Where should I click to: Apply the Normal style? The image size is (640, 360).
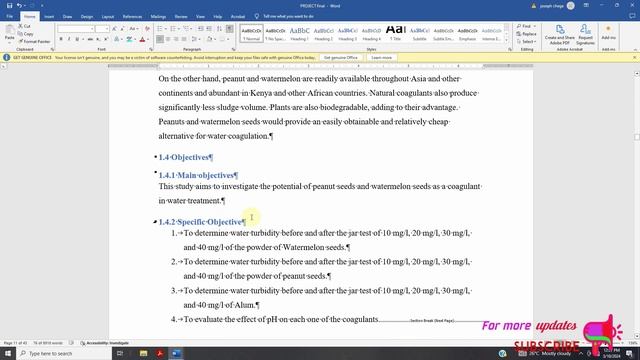[251, 33]
